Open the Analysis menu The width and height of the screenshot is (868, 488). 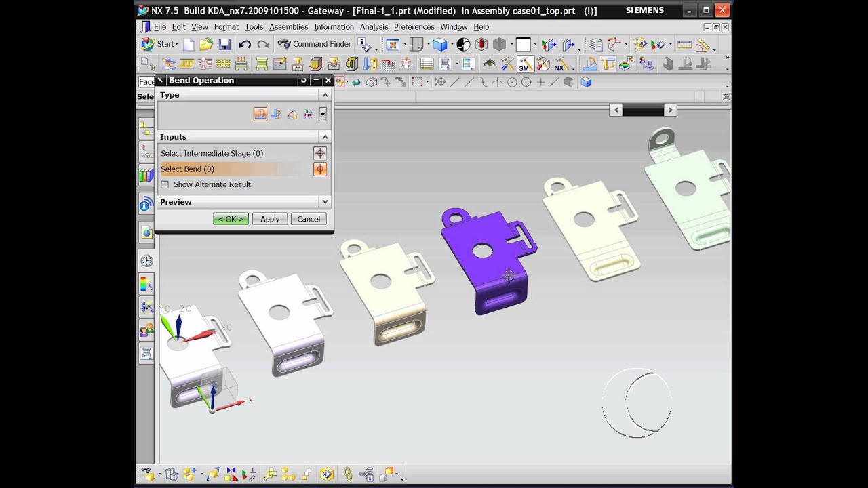374,27
